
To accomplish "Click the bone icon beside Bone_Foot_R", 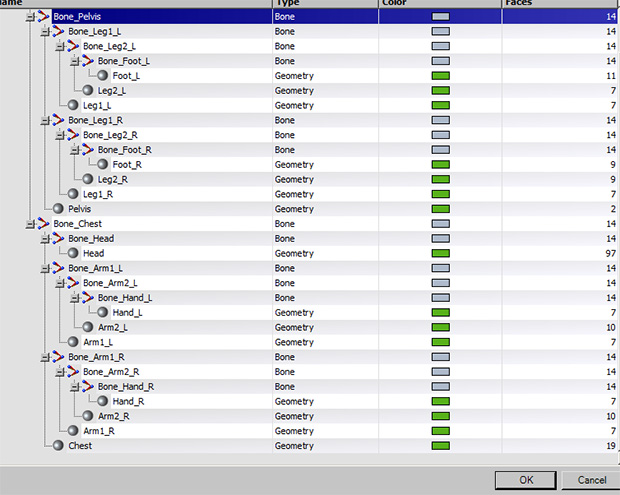I will [87, 149].
